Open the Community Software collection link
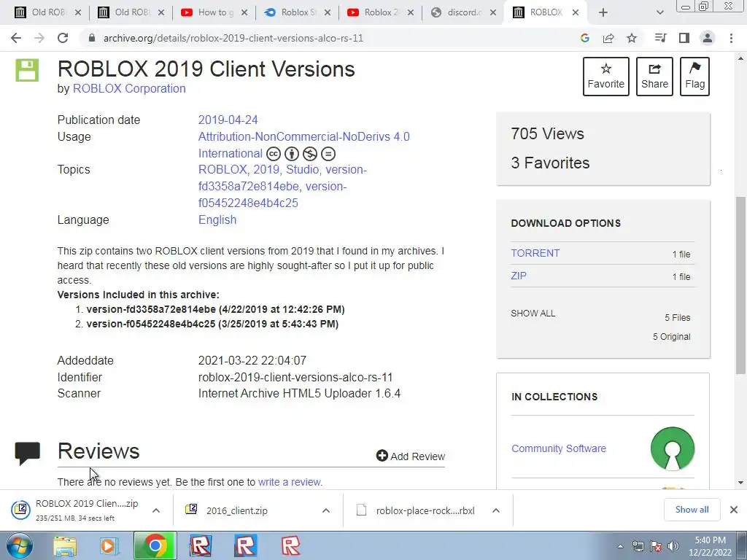The width and height of the screenshot is (747, 560). point(559,448)
